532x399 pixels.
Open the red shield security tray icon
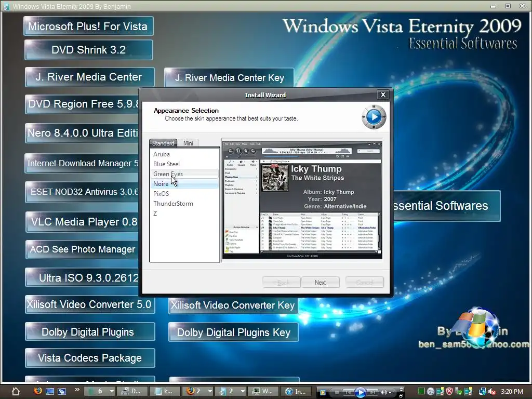point(449,392)
